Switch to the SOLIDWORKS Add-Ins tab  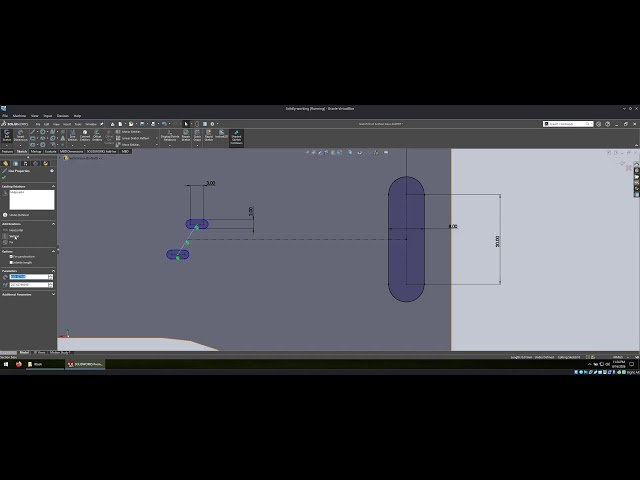coord(102,151)
